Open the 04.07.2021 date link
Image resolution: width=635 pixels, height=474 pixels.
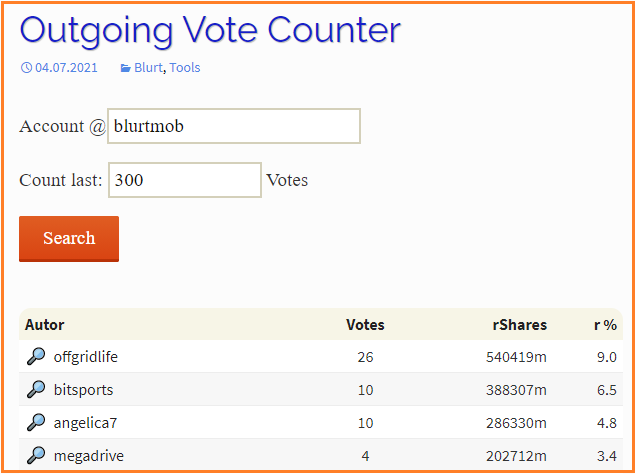[x=66, y=67]
